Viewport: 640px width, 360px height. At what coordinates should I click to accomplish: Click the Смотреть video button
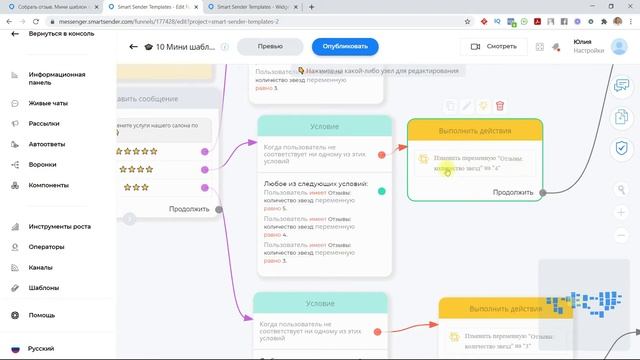tap(493, 47)
